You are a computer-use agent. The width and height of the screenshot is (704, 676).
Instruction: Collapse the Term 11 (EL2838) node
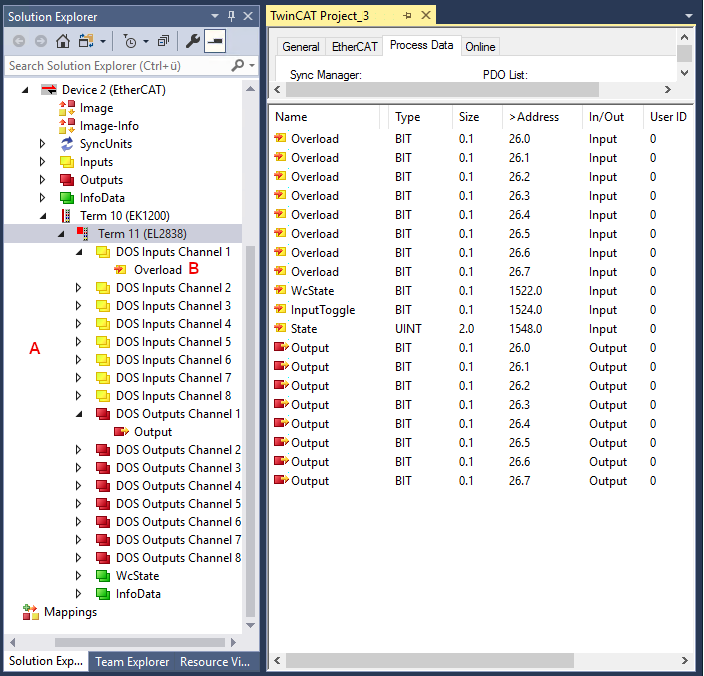point(61,234)
